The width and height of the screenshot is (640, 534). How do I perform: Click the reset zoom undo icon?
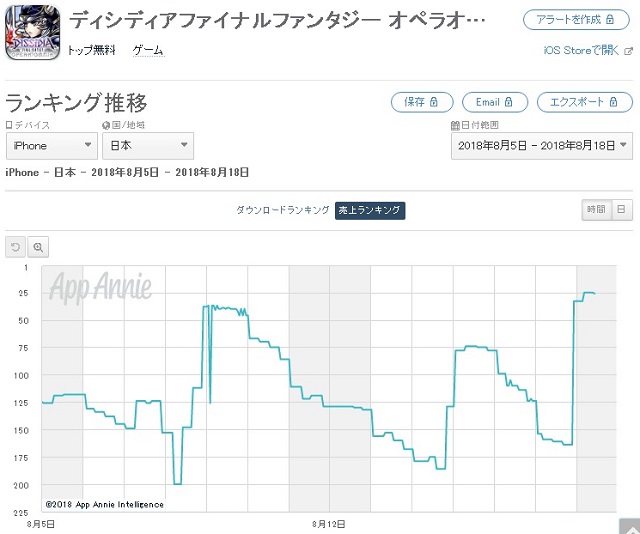[16, 247]
